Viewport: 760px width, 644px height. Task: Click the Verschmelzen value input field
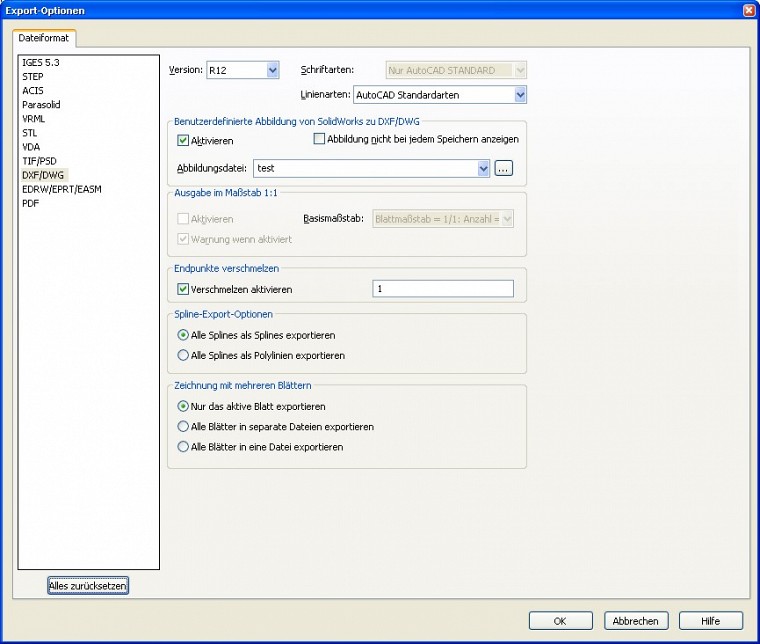[x=443, y=289]
